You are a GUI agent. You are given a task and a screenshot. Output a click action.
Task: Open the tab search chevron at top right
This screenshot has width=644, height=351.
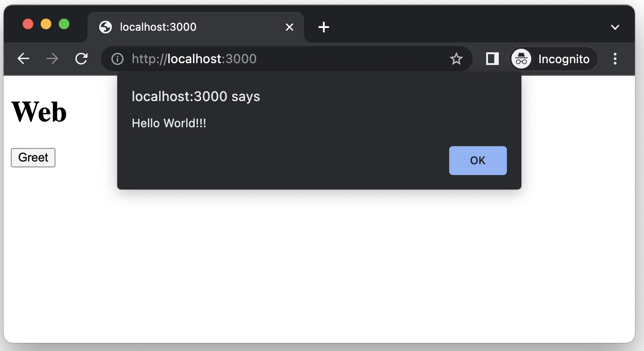[615, 27]
